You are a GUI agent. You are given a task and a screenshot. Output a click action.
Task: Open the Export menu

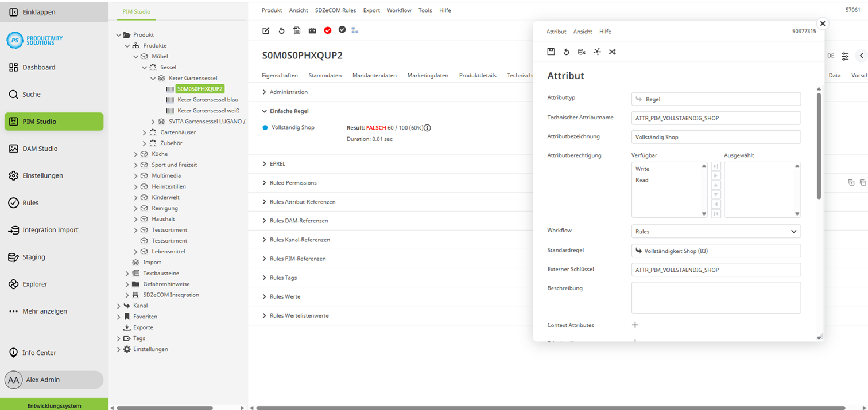point(371,10)
